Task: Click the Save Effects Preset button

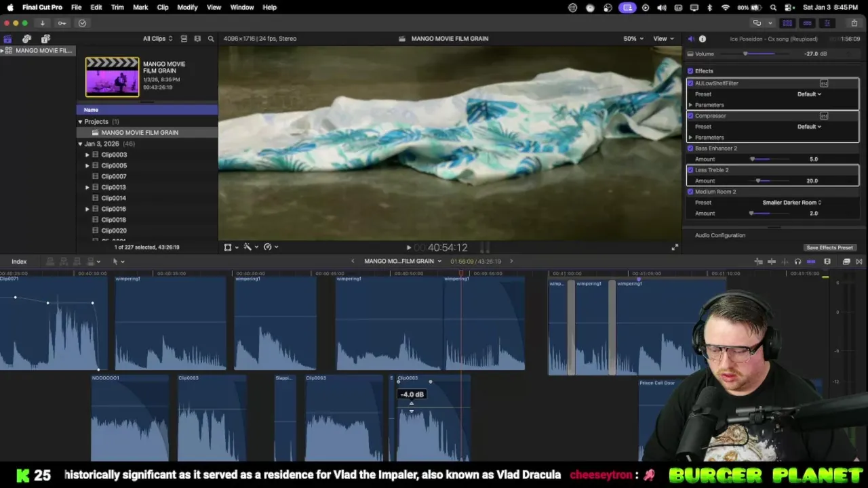Action: tap(829, 247)
